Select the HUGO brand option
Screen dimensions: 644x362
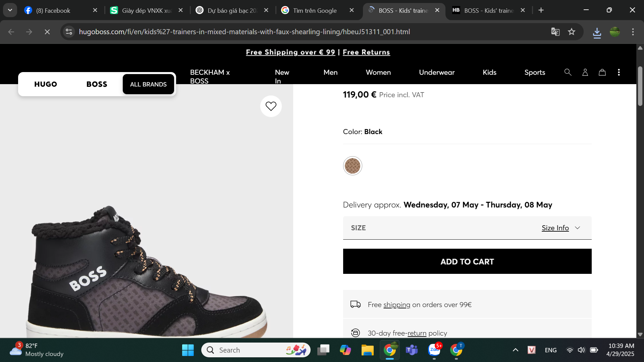coord(46,84)
